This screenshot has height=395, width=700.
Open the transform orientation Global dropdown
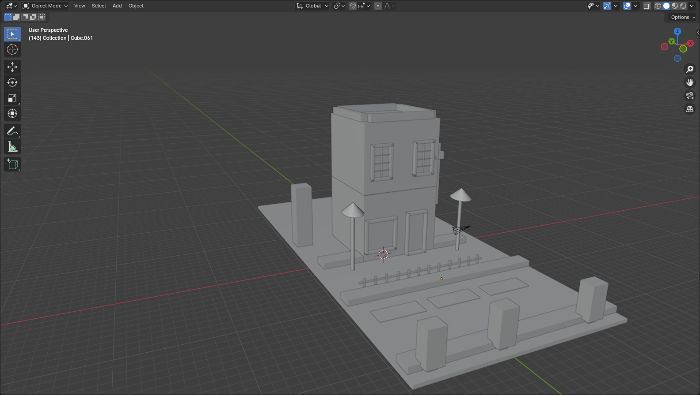tap(312, 6)
